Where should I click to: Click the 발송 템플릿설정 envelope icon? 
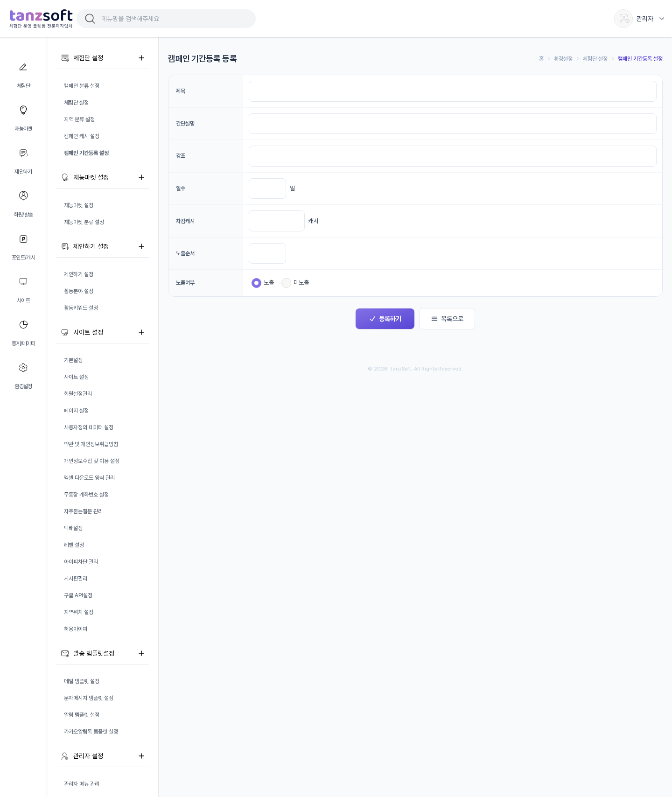65,653
